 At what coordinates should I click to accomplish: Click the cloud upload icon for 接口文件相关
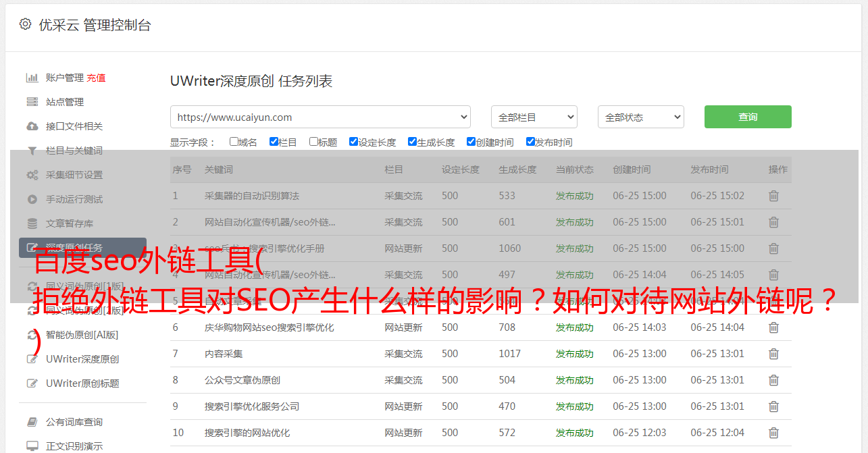click(x=32, y=126)
